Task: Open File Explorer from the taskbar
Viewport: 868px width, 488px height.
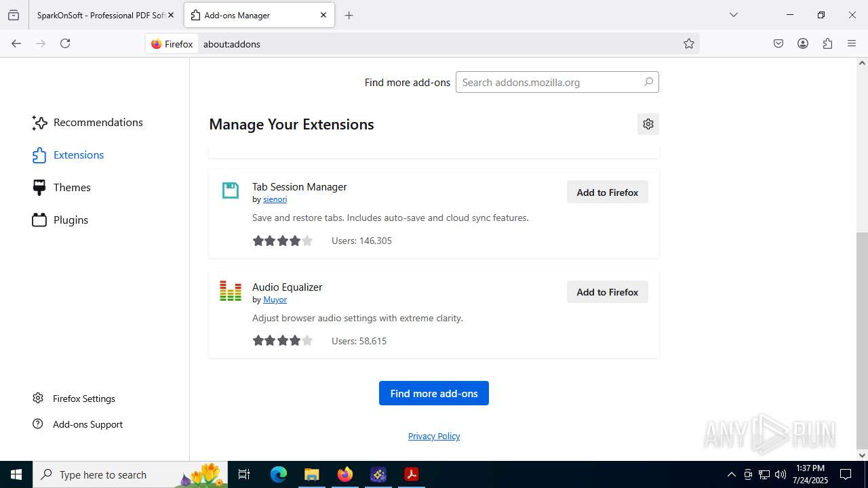Action: coord(311,474)
